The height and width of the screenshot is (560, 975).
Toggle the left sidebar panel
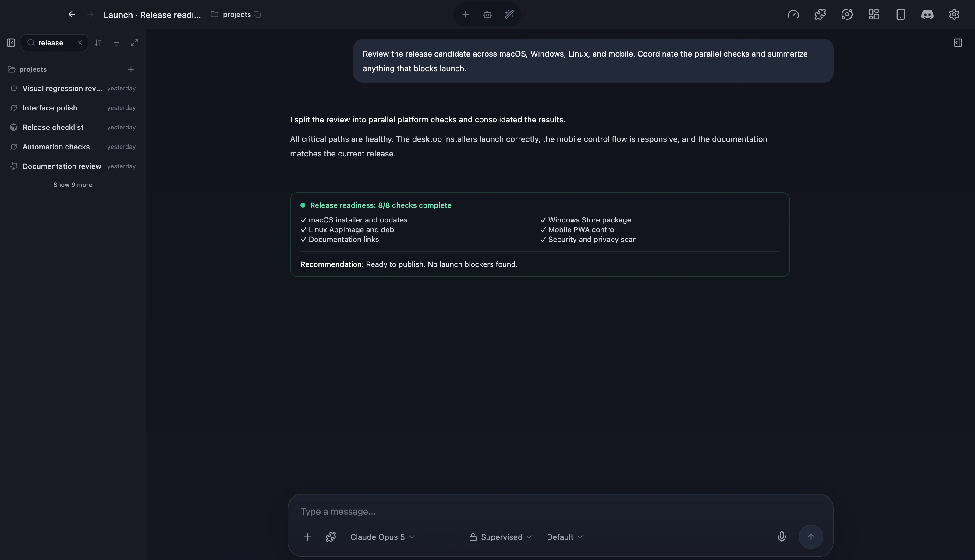(11, 43)
